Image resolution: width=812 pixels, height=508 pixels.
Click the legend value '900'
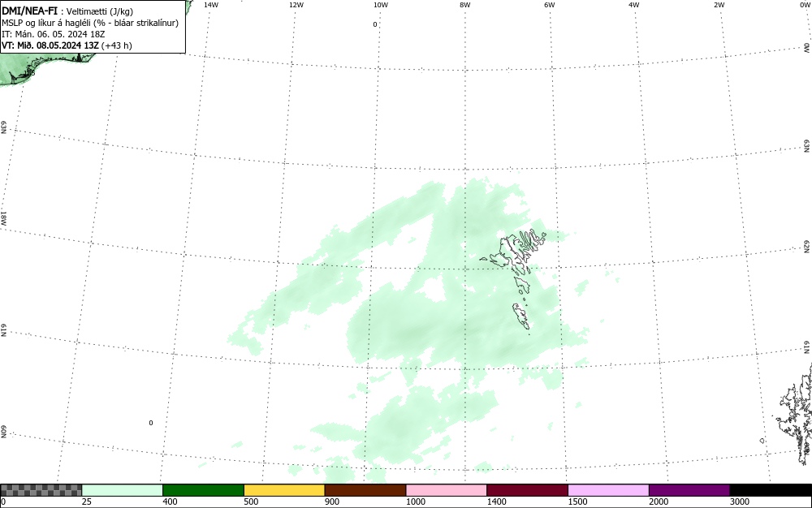[x=332, y=502]
